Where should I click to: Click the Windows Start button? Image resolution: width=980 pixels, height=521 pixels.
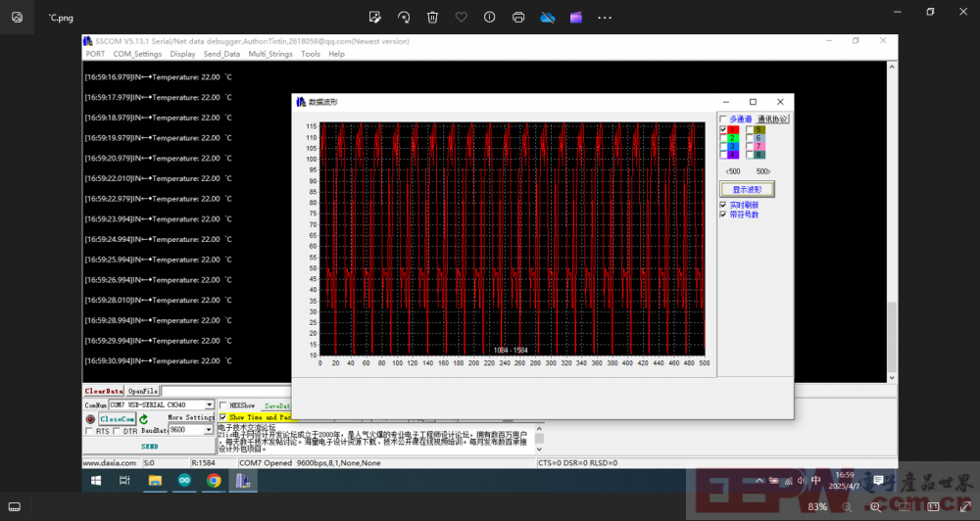96,481
